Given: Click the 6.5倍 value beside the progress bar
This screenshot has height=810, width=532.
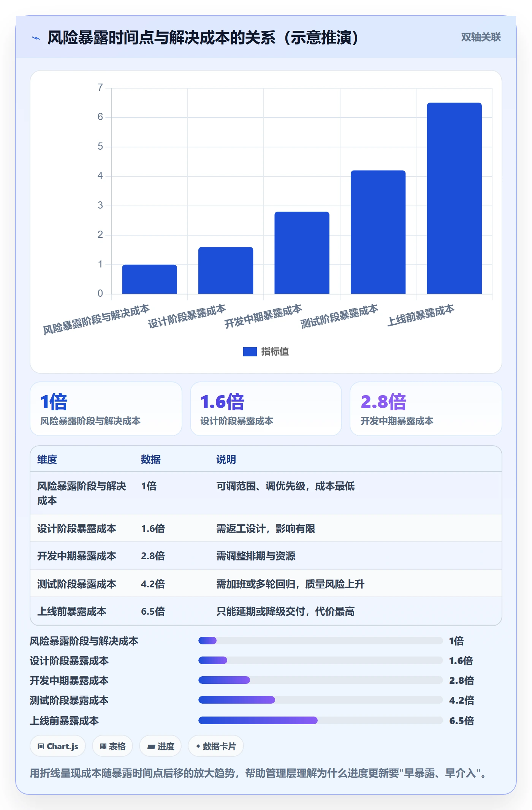Looking at the screenshot, I should [462, 721].
